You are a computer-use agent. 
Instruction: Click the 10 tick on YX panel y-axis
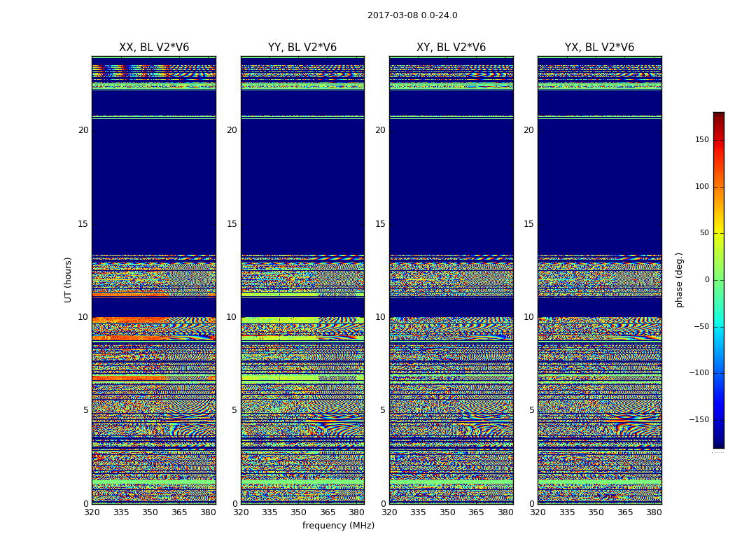click(x=528, y=317)
